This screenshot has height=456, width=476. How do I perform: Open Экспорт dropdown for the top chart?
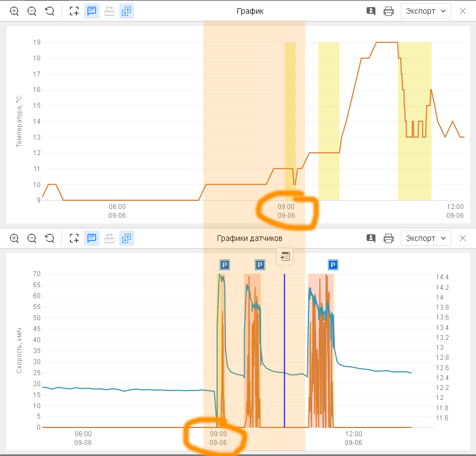click(x=426, y=11)
